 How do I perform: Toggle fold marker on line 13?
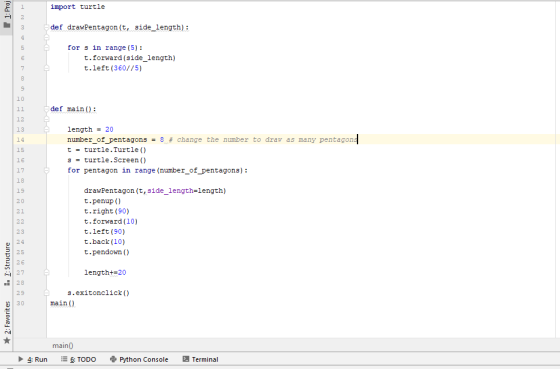46,129
